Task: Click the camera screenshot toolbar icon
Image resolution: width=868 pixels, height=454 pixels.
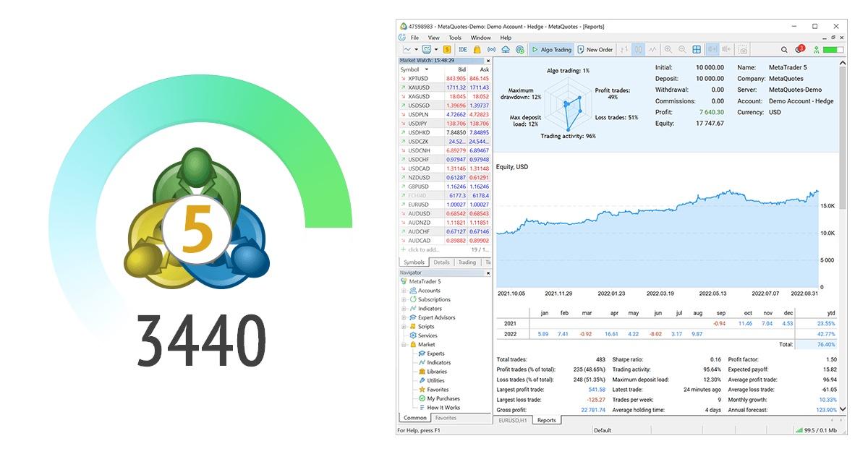Action: 743,50
